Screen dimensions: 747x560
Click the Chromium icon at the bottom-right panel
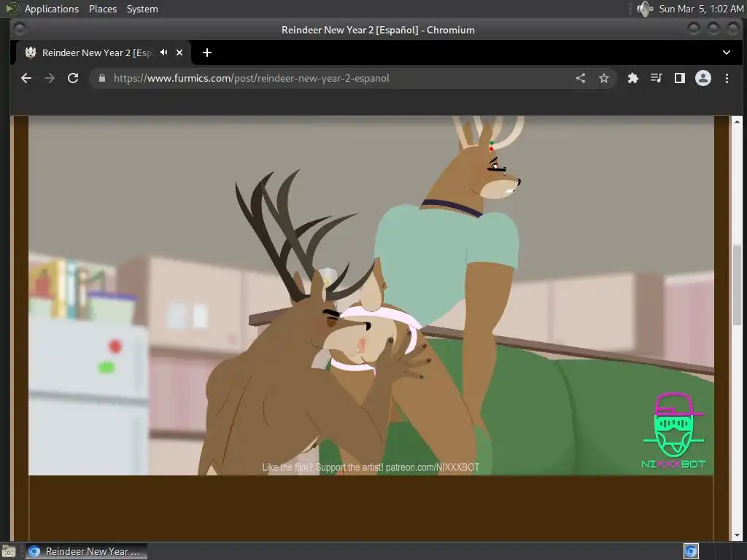[691, 551]
